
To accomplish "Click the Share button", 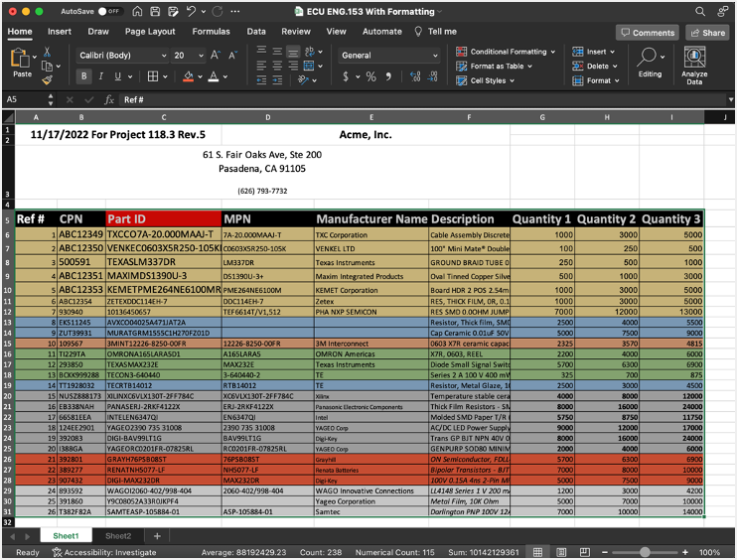I will [707, 33].
